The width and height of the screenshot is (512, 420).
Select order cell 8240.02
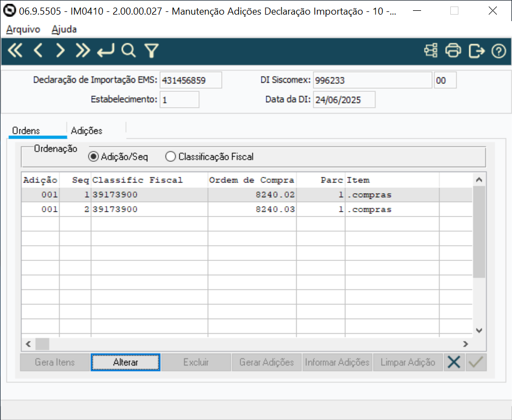pyautogui.click(x=252, y=195)
